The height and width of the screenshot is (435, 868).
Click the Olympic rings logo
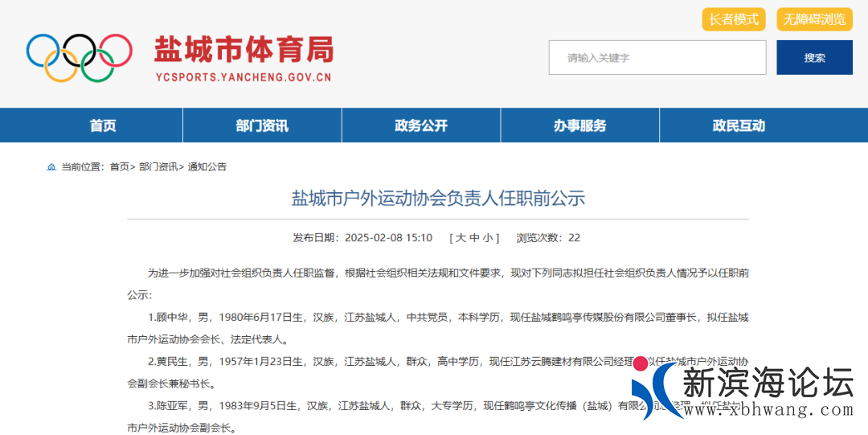tap(79, 57)
